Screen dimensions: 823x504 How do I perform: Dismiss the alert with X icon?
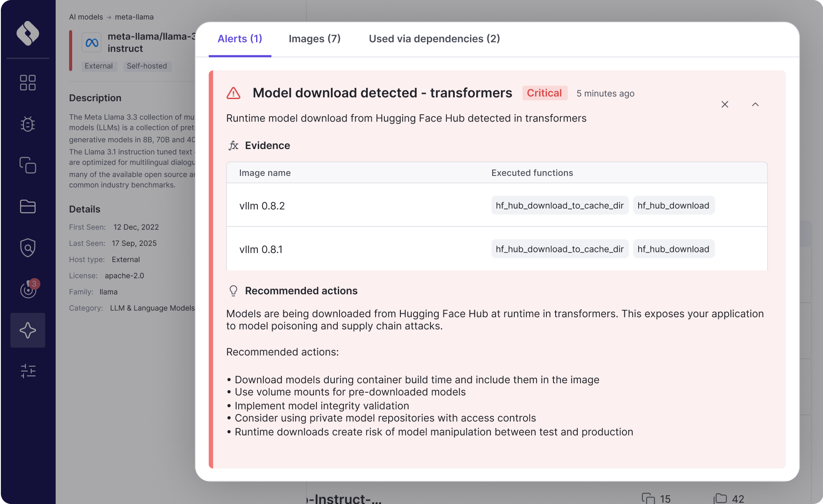[725, 104]
